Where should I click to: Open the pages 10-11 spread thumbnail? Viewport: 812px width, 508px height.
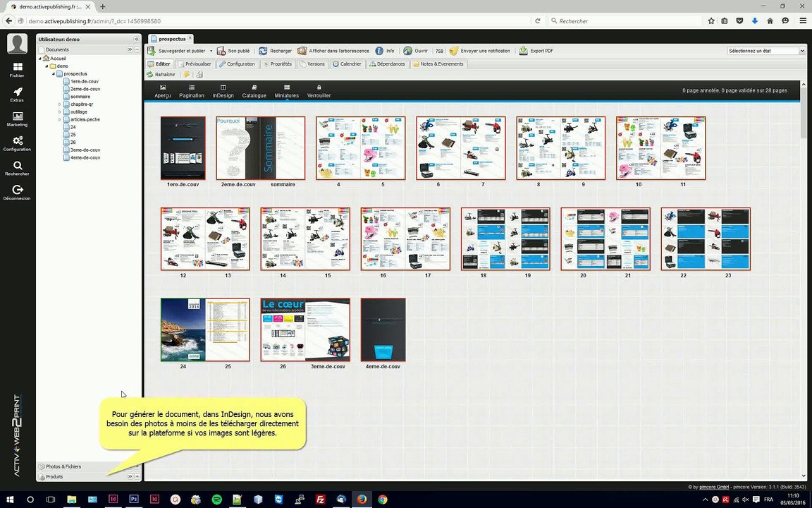660,147
